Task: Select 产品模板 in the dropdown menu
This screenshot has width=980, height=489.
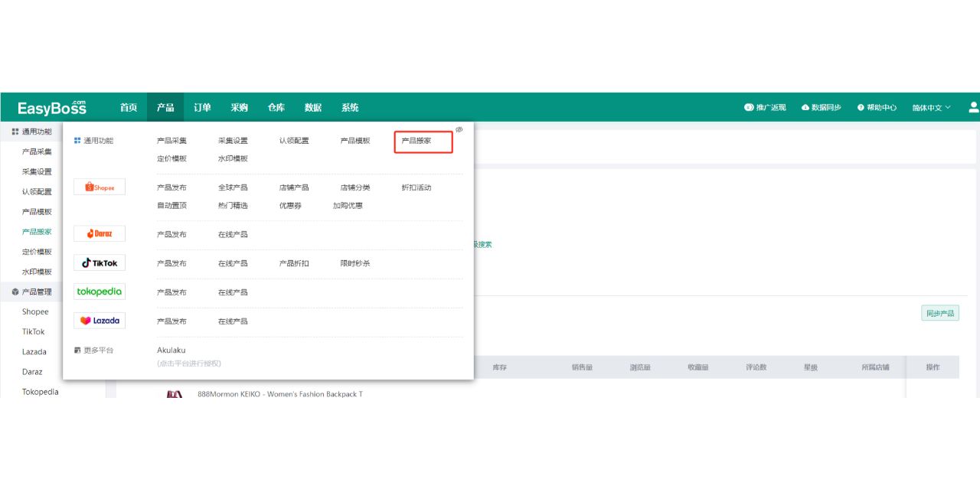Action: 355,141
